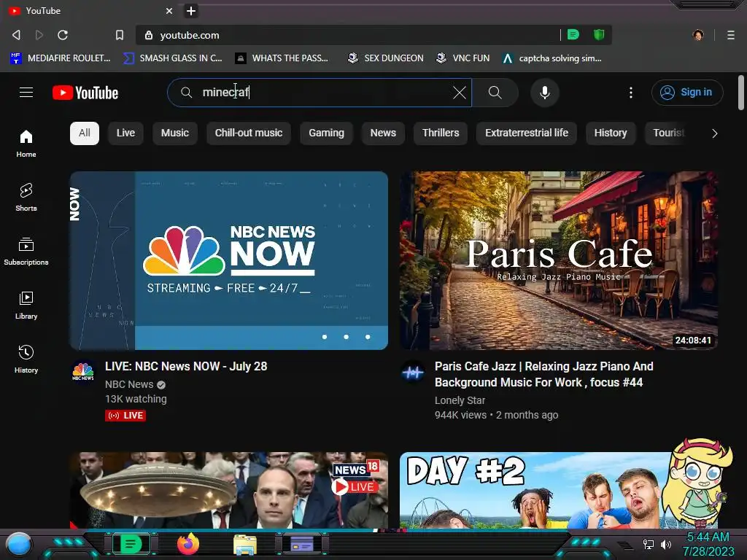The width and height of the screenshot is (747, 560).
Task: Select the YouTube browser tab
Action: point(90,10)
